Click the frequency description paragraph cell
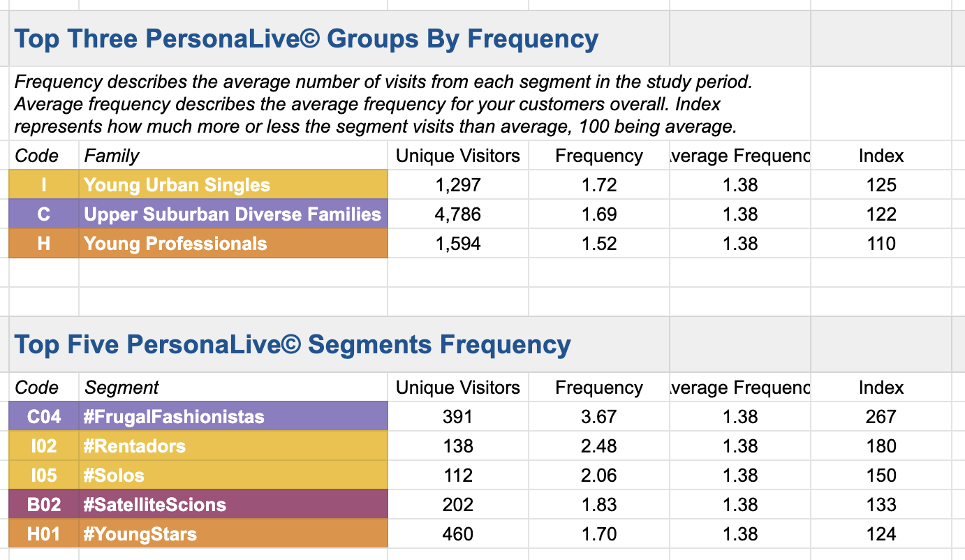The height and width of the screenshot is (560, 965). pos(410,104)
